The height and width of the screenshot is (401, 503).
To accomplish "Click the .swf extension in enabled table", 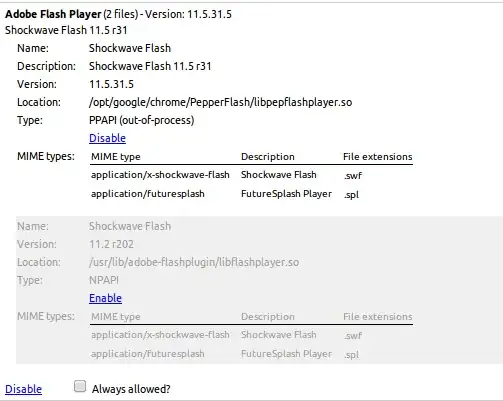I will pyautogui.click(x=353, y=175).
